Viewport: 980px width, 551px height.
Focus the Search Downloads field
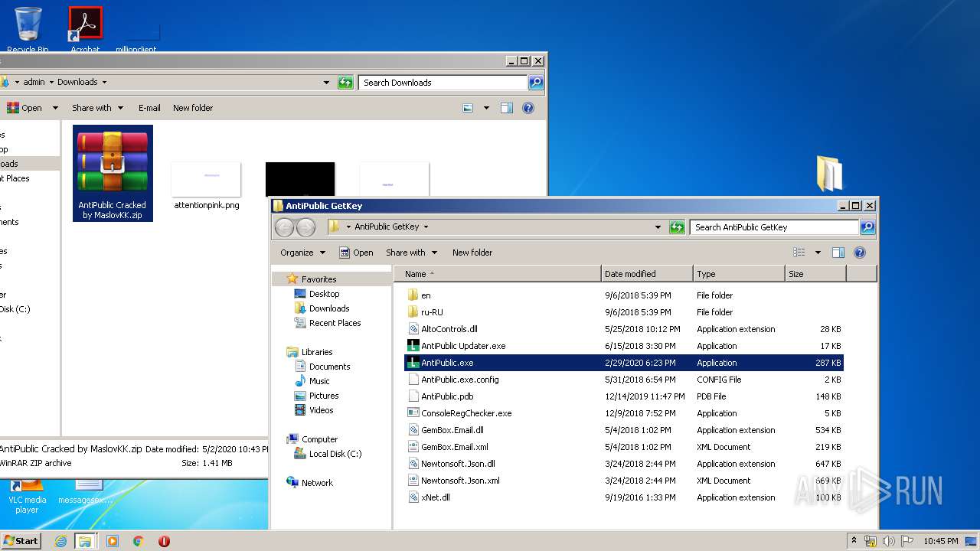444,83
